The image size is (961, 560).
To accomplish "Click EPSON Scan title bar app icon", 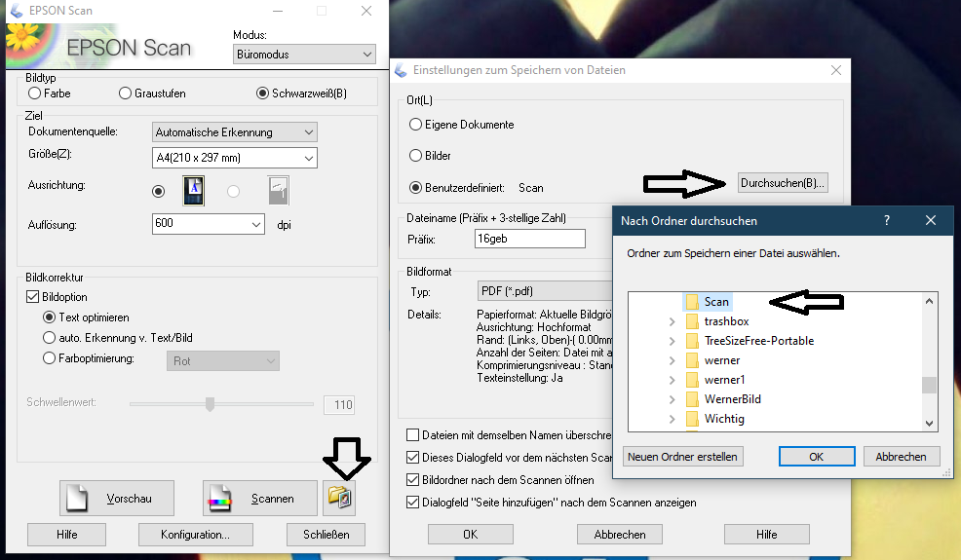I will (x=17, y=11).
